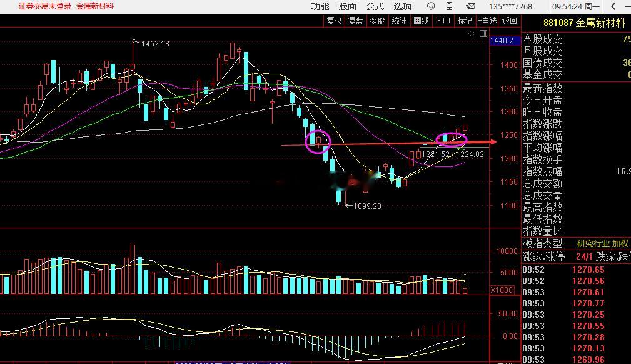This screenshot has width=631, height=364.
Task: Click the customer service headset icon
Action: tap(431, 6)
